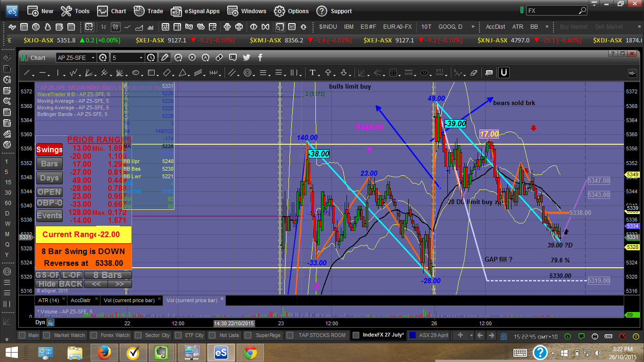The image size is (644, 362).
Task: Expand the studies overflow chevron after BB
Action: [x=547, y=27]
